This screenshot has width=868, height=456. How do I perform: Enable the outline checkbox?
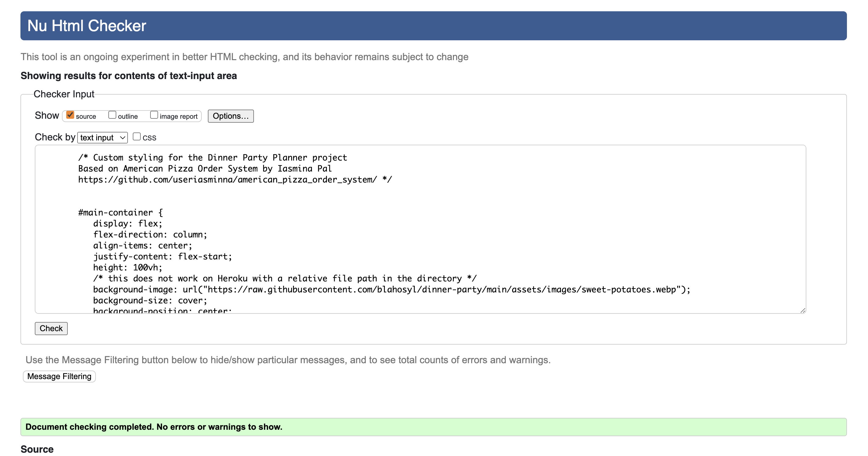pyautogui.click(x=112, y=115)
